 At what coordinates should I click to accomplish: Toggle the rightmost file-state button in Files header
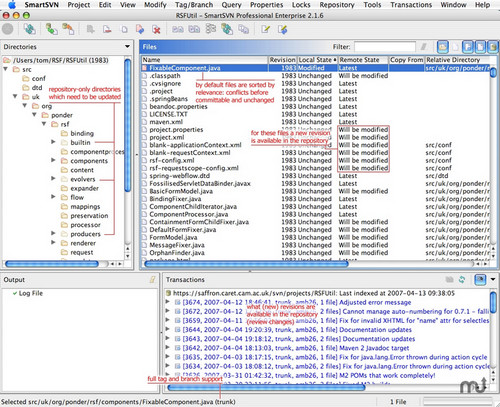(x=493, y=47)
